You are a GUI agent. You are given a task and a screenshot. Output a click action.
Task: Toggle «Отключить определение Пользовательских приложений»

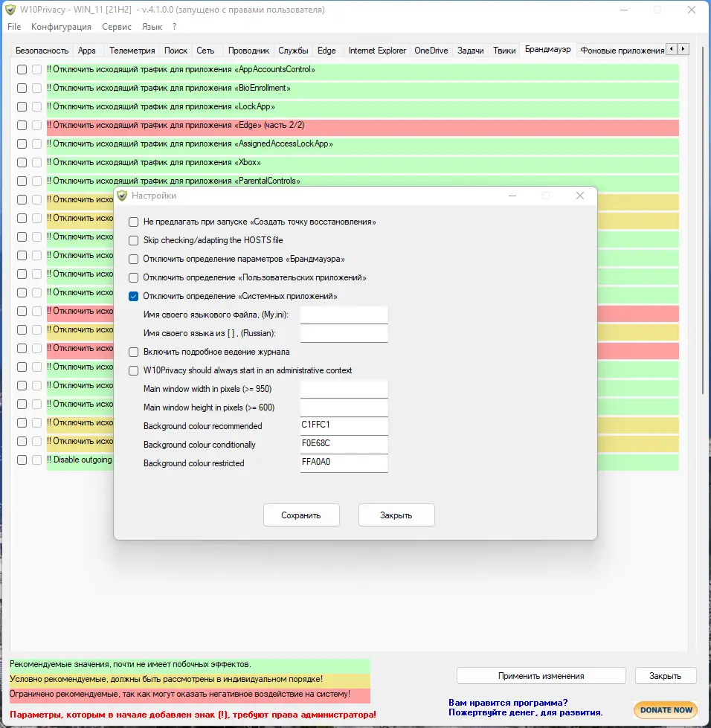coord(134,277)
